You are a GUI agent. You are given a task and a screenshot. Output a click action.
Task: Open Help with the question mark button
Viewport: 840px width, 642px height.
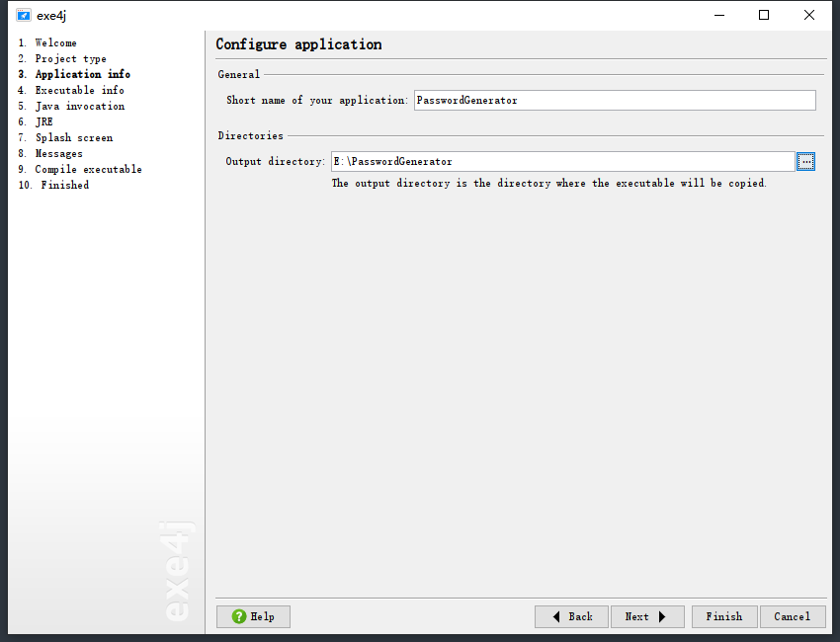[253, 617]
